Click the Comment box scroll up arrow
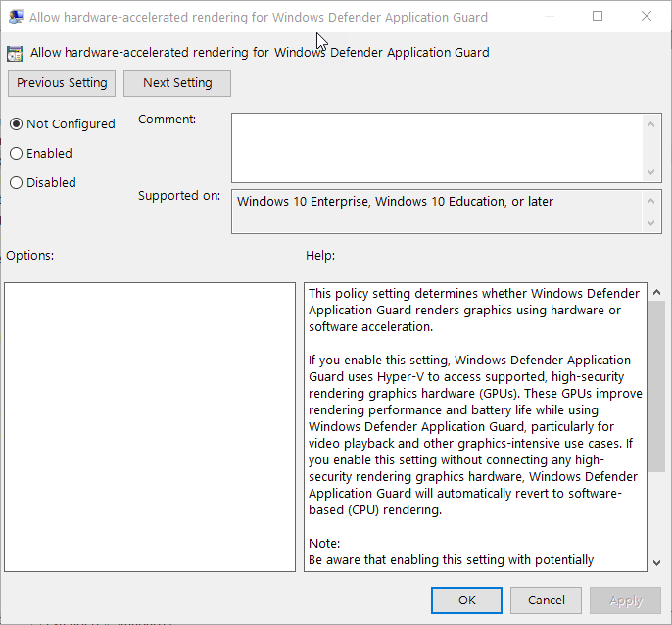 tap(651, 124)
